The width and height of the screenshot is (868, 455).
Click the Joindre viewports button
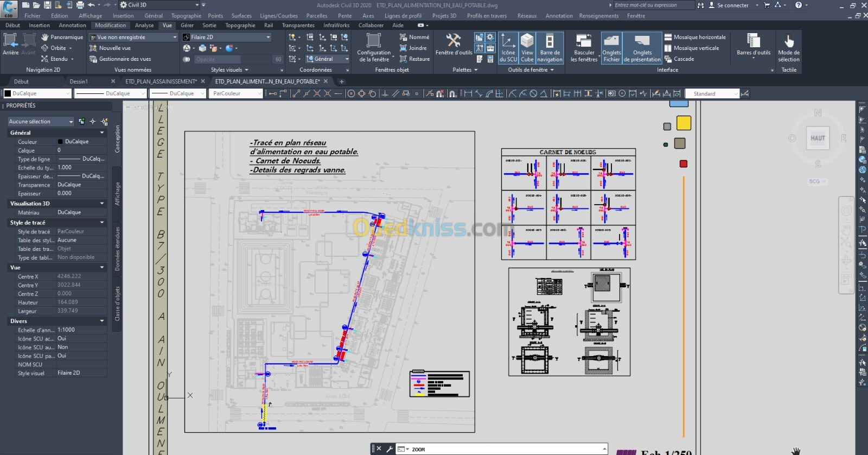tap(413, 48)
